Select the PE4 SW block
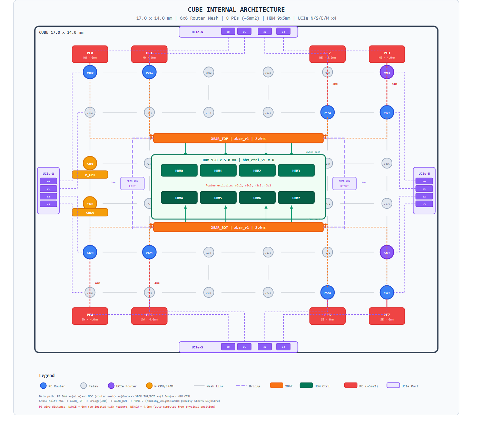 (x=90, y=316)
